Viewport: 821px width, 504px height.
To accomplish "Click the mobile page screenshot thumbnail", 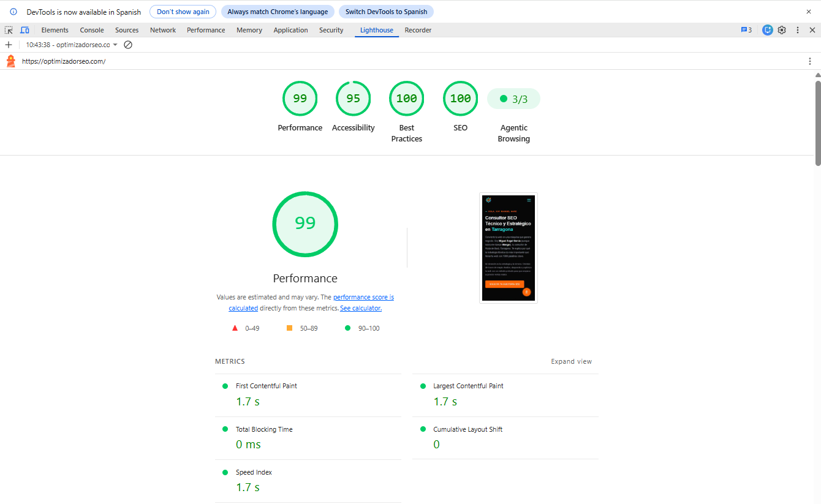I will (x=509, y=248).
